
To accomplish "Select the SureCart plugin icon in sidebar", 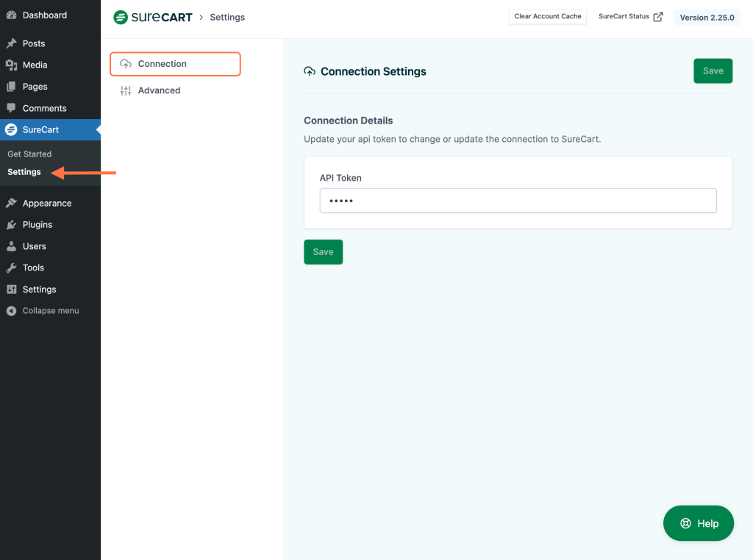I will click(10, 129).
